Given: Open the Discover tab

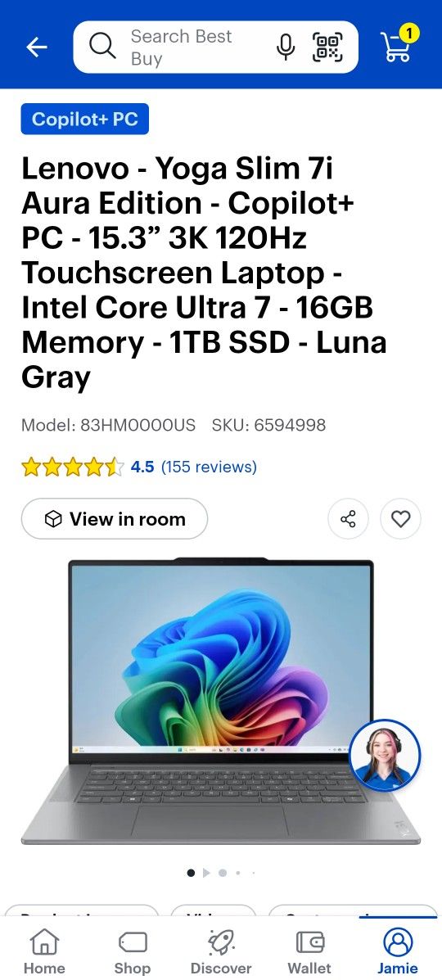Looking at the screenshot, I should (221, 951).
